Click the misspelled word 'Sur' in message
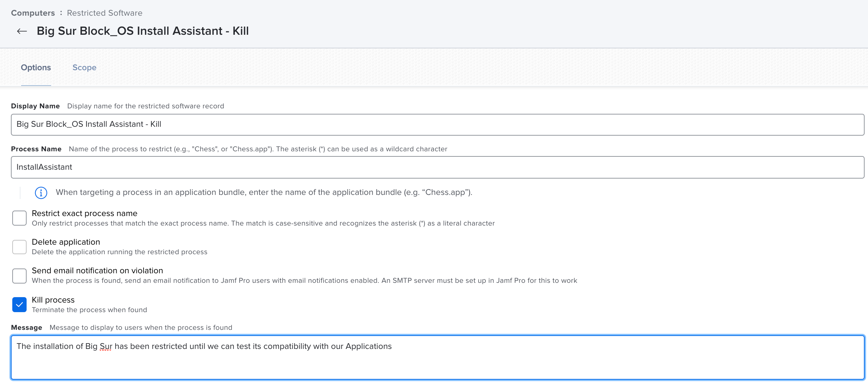The width and height of the screenshot is (868, 383). click(x=106, y=347)
